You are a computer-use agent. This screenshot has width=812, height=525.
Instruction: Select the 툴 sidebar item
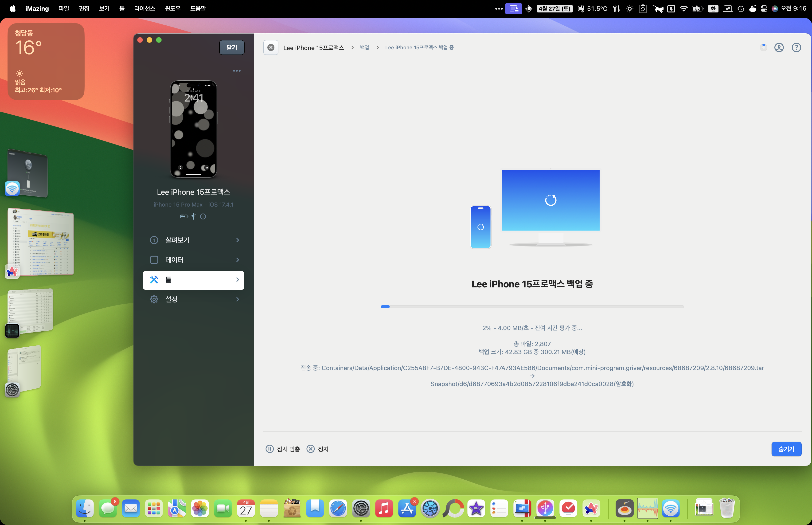click(x=194, y=280)
